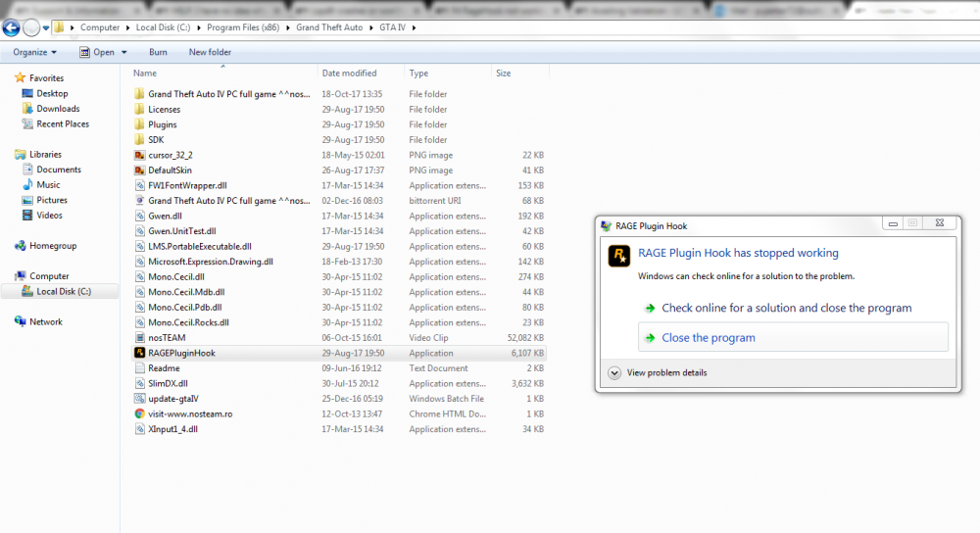Screen dimensions: 980x533
Task: Select Local Disk (C:) in navigation pane
Action: point(64,291)
